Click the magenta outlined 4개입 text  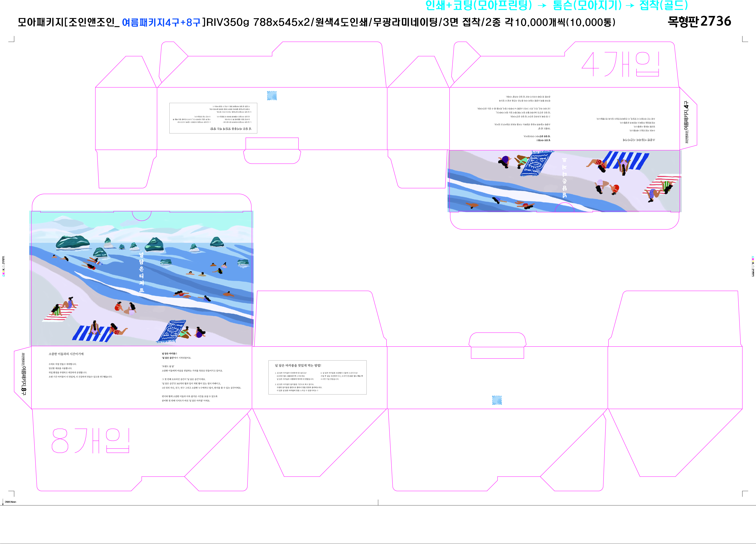tap(620, 64)
